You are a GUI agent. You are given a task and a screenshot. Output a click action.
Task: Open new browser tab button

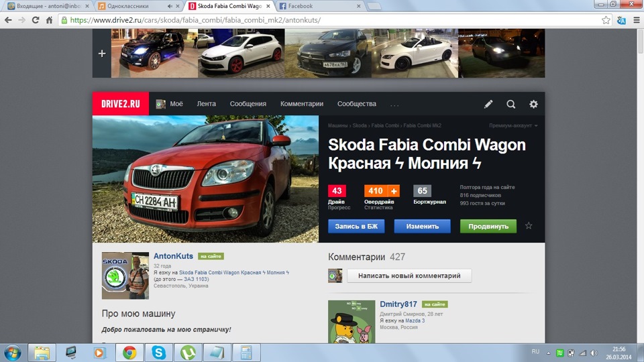(374, 6)
